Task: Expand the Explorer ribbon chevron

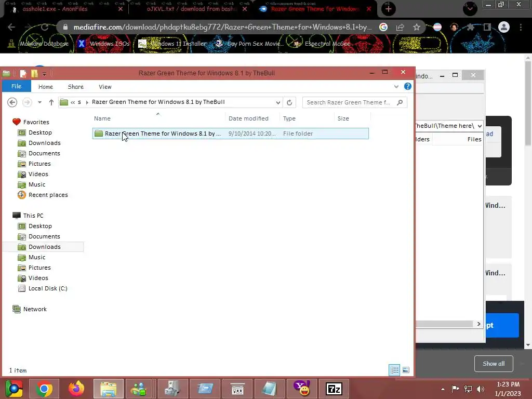Action: click(396, 87)
